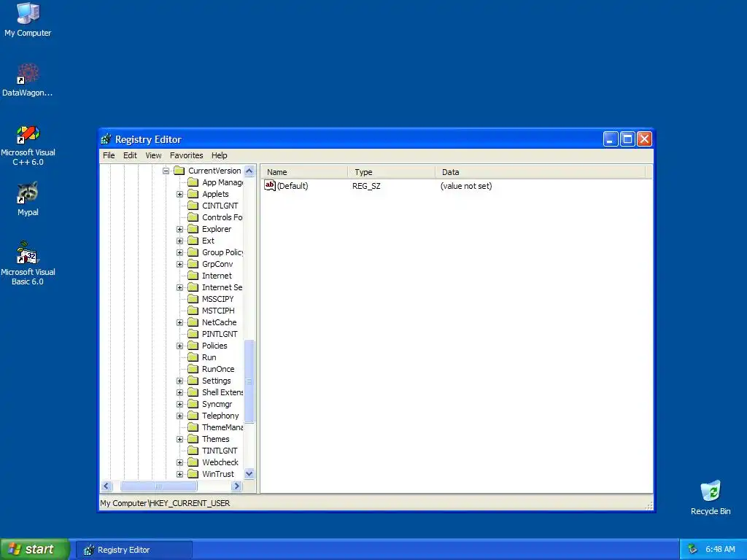The width and height of the screenshot is (747, 560).
Task: Click the tree vertical scrollbar thumb
Action: (249, 381)
